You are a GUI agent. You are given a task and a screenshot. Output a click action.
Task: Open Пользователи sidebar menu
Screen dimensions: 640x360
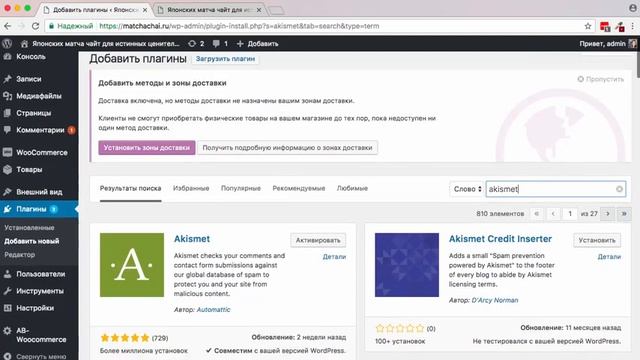coord(40,274)
